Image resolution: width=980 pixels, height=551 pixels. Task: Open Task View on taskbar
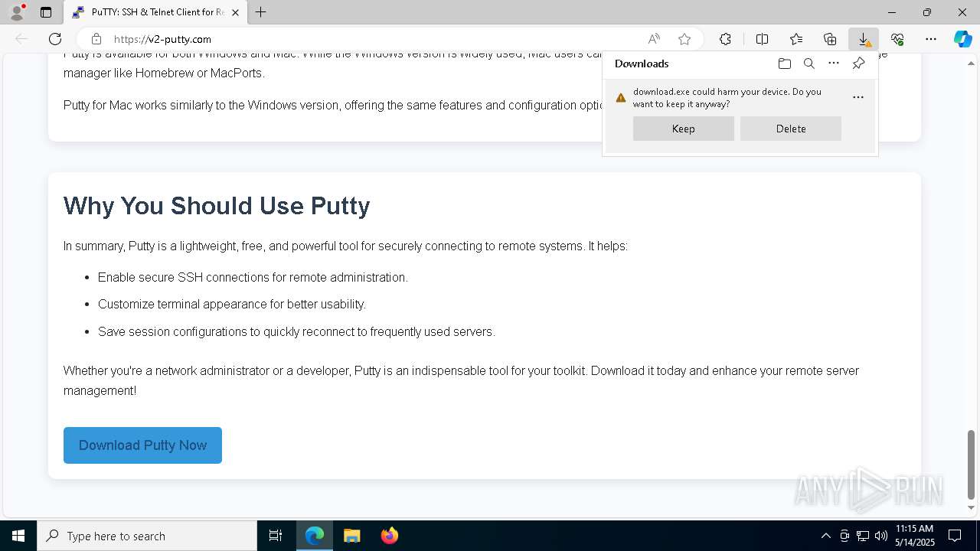(x=276, y=536)
